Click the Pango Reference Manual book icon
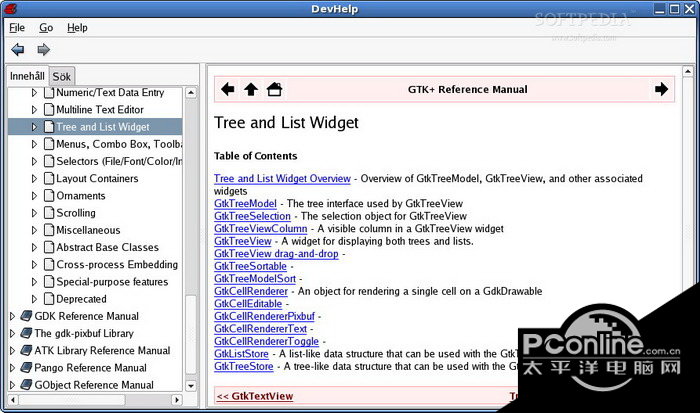The height and width of the screenshot is (413, 700). coord(27,367)
